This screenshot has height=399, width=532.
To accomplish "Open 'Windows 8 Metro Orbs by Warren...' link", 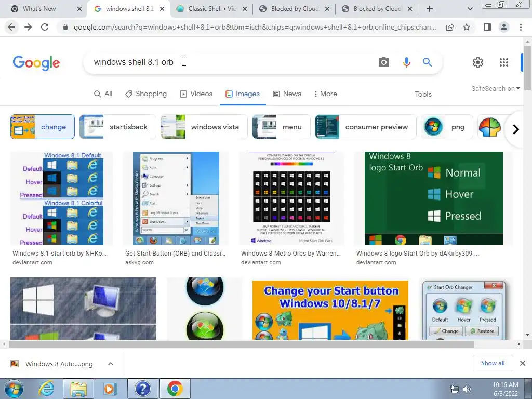I will point(291,254).
